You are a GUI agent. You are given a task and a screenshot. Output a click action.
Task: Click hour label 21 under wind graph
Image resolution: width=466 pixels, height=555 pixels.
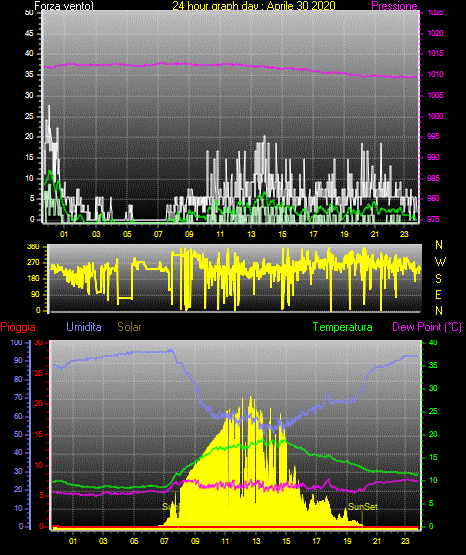[375, 234]
